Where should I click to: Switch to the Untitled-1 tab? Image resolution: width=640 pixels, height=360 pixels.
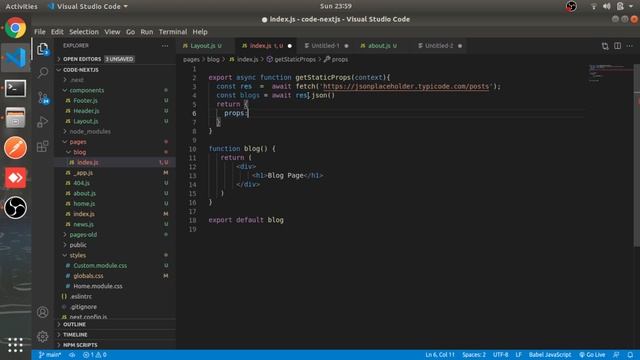click(x=325, y=46)
